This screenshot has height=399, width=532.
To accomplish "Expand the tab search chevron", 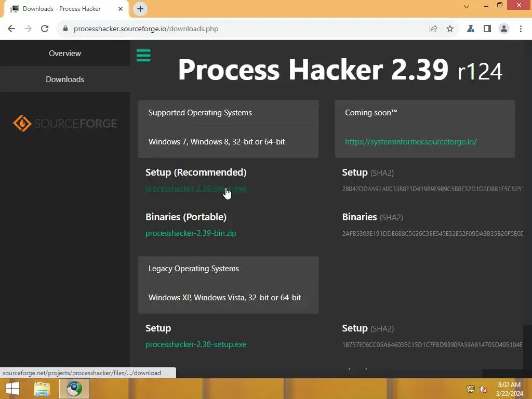I will point(467,6).
